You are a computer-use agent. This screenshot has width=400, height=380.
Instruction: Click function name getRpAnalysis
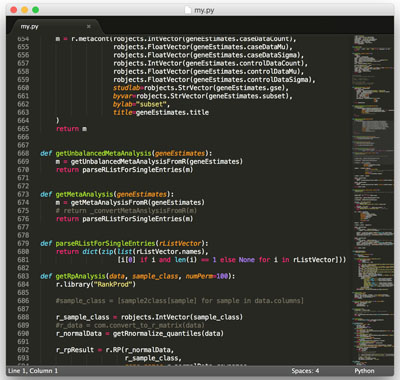tap(80, 276)
